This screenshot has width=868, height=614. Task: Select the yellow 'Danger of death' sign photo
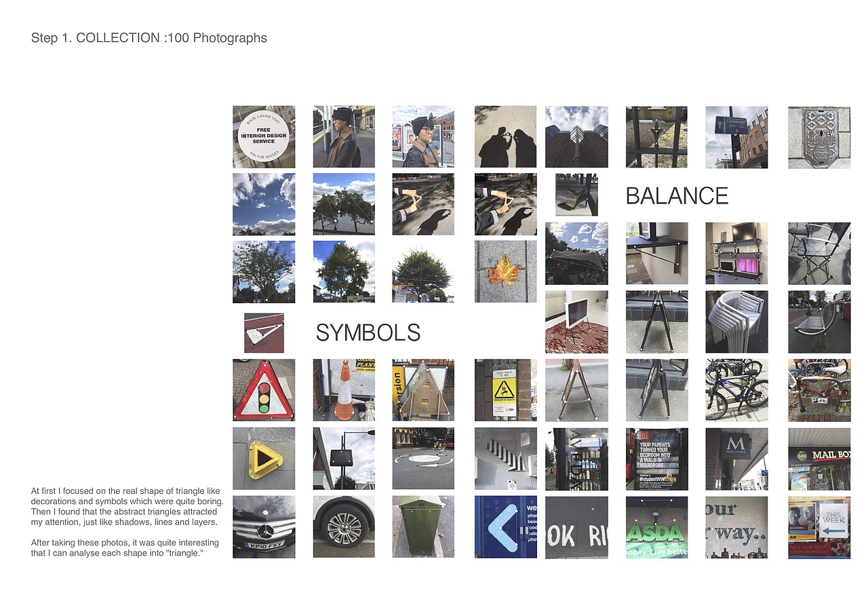506,390
